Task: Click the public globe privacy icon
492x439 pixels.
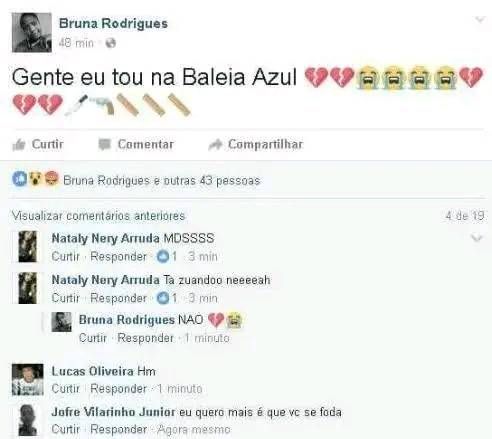Action: [111, 43]
